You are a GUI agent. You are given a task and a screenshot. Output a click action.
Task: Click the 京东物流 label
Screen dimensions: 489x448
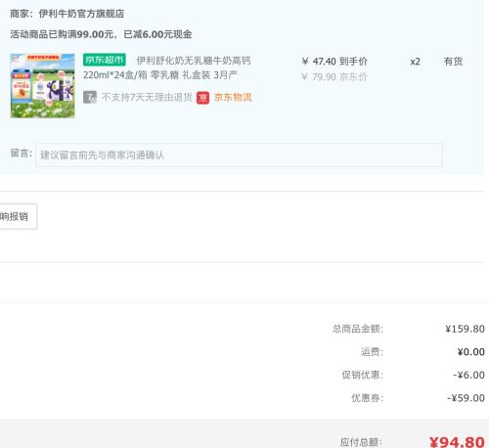click(233, 97)
